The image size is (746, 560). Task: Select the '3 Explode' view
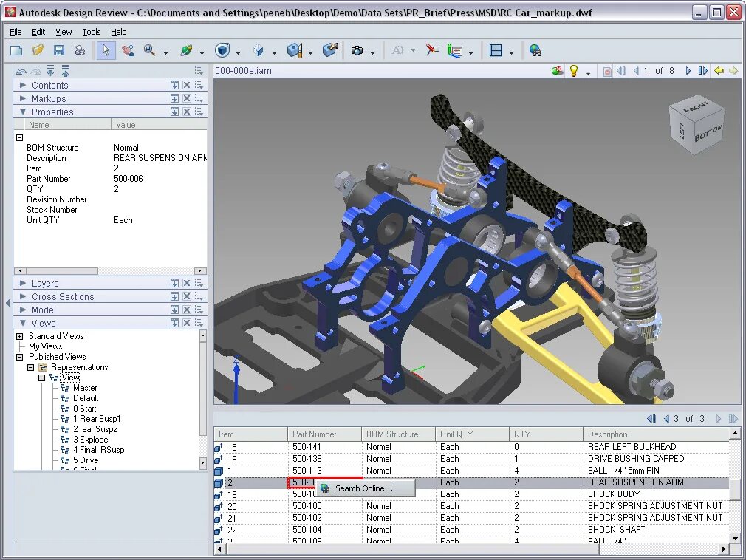click(x=90, y=440)
